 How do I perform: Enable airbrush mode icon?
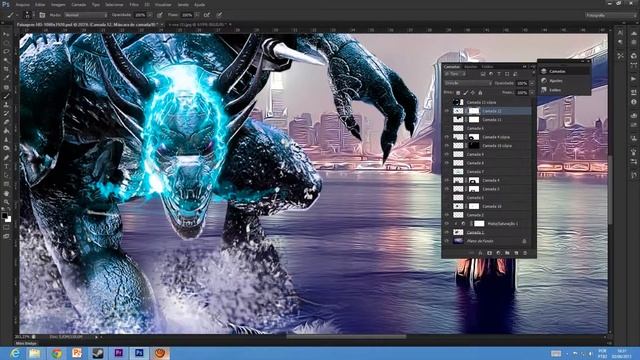click(x=207, y=15)
